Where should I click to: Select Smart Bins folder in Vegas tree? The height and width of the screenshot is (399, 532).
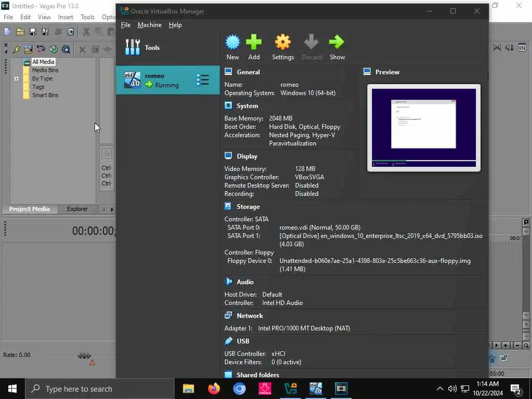point(45,96)
